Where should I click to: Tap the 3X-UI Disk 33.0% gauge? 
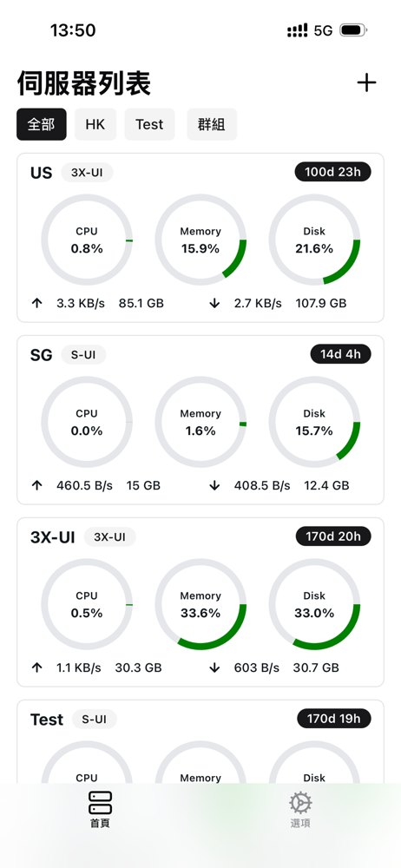coord(314,604)
